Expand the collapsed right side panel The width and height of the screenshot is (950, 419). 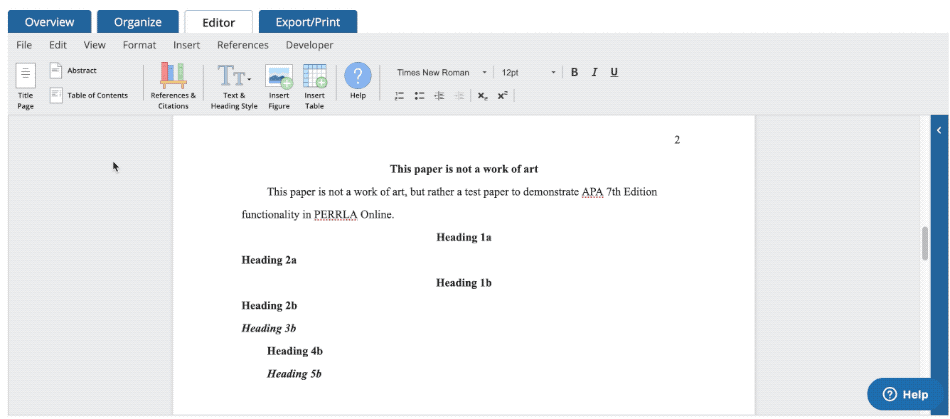pos(939,130)
